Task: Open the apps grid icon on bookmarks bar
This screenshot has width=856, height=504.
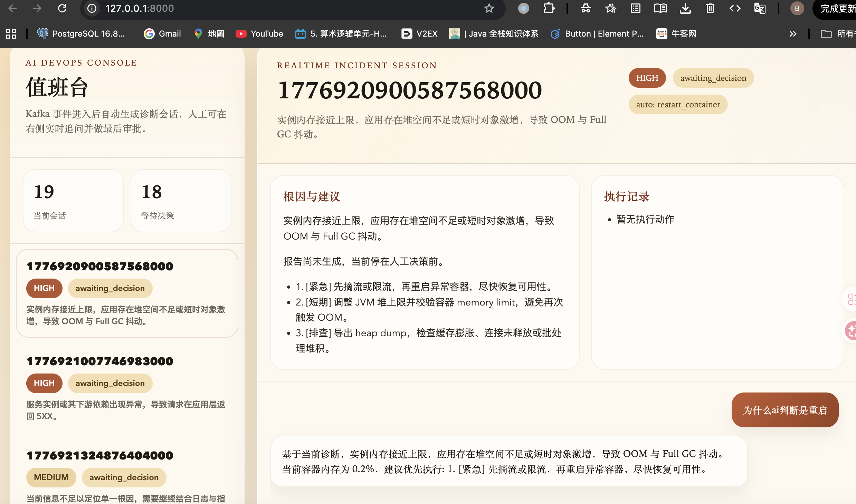Action: [10, 33]
